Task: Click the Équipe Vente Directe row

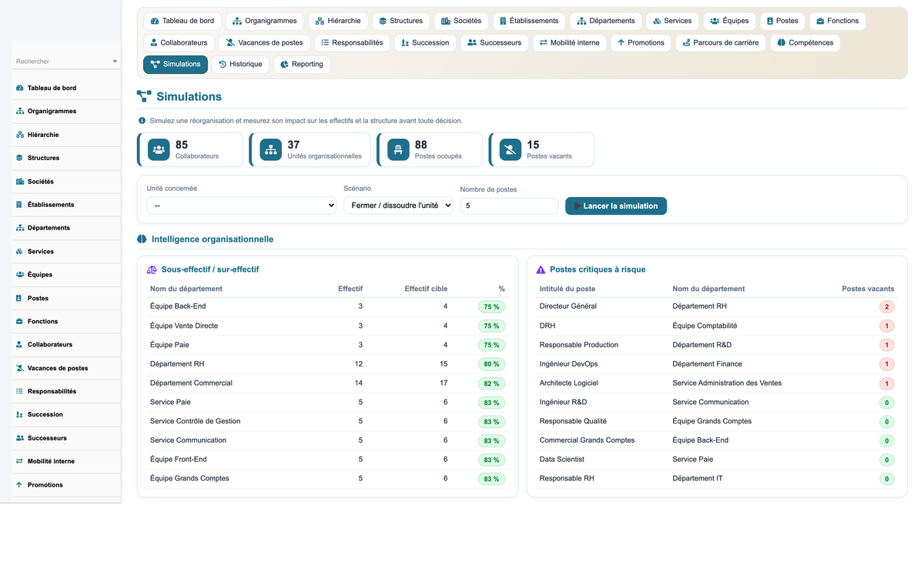Action: click(x=328, y=326)
